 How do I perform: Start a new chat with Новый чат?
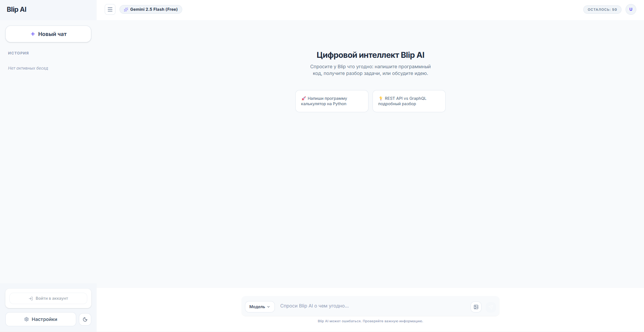(48, 34)
